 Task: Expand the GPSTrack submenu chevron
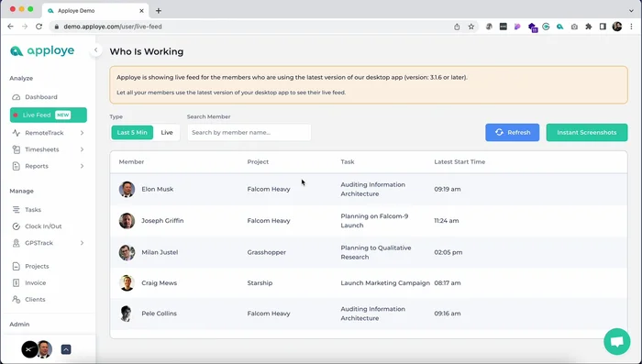click(82, 243)
